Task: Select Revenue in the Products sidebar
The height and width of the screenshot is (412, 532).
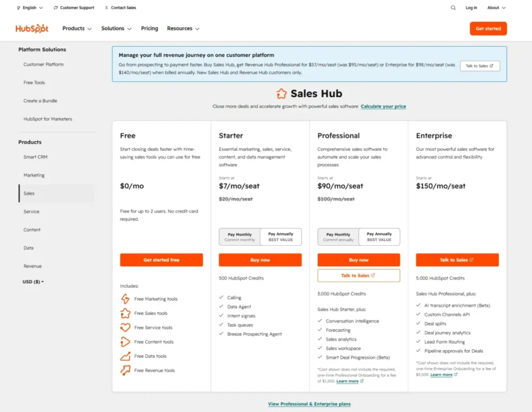Action: [x=33, y=266]
